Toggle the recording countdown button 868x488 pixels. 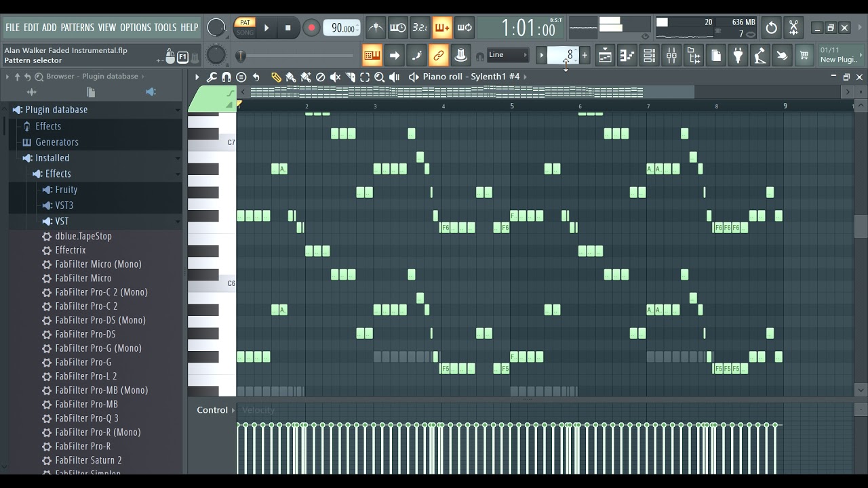[x=420, y=28]
